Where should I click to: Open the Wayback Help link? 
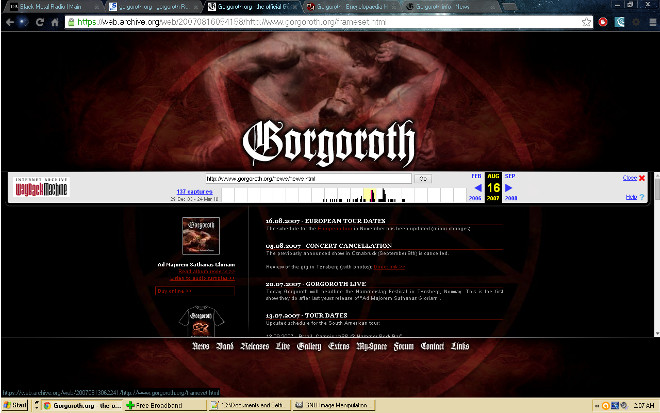pos(631,197)
